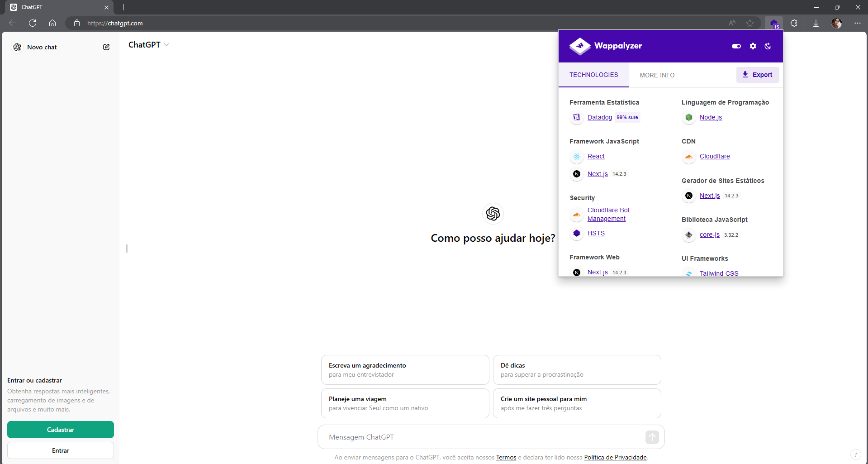Open the Datadog technology link
Viewport: 868px width, 464px height.
click(600, 118)
